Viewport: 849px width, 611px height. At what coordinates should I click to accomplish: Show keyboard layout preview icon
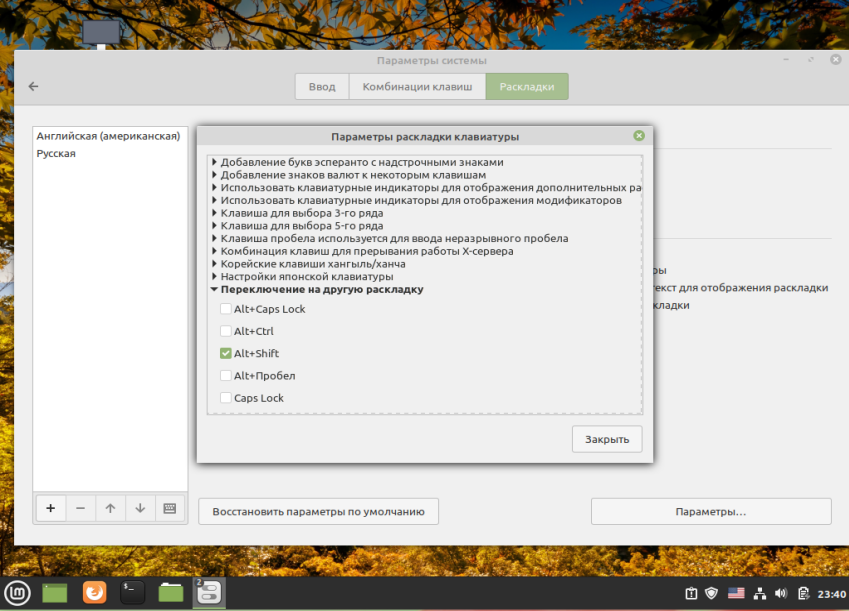[170, 508]
